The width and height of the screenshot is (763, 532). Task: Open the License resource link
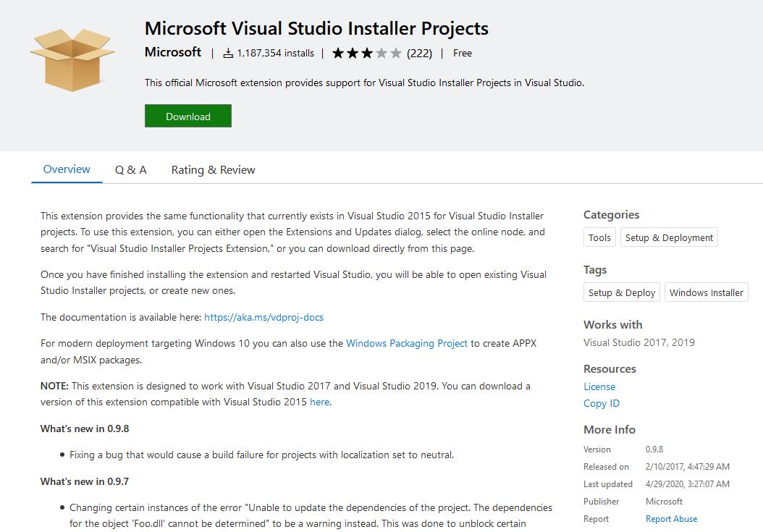(599, 387)
